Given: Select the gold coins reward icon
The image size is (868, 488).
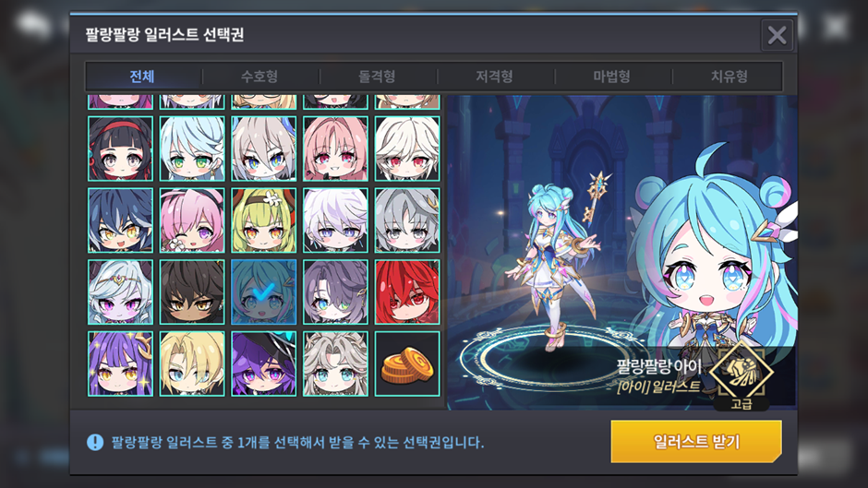Looking at the screenshot, I should [x=407, y=364].
